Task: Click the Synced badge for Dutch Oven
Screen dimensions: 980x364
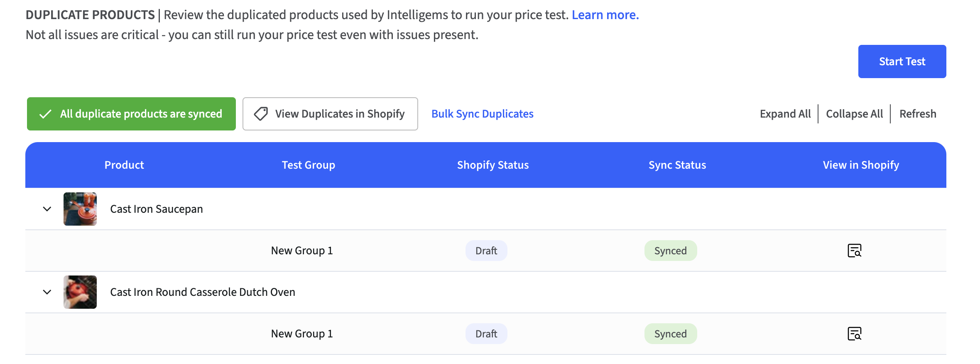Action: 670,334
